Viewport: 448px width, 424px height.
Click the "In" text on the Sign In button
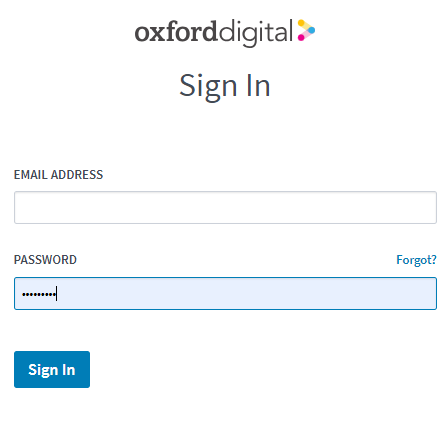click(69, 369)
